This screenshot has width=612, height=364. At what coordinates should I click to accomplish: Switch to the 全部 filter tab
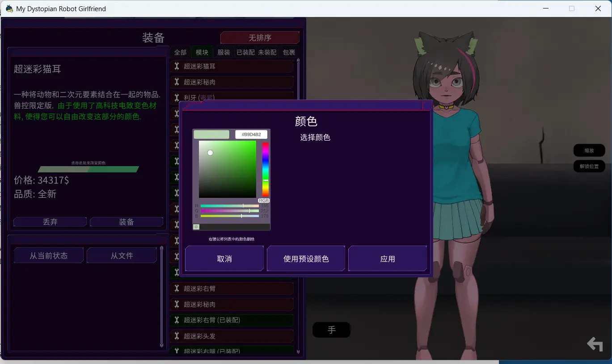point(180,52)
